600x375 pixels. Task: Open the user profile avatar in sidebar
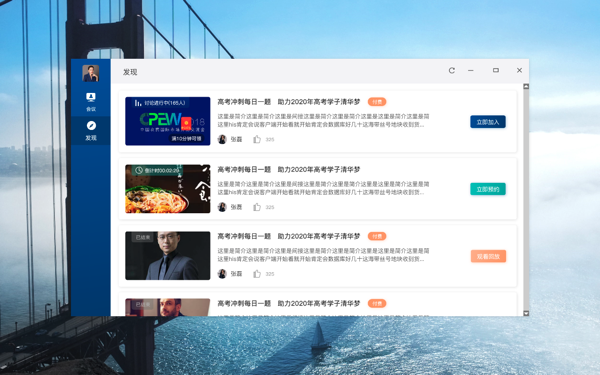(x=91, y=73)
